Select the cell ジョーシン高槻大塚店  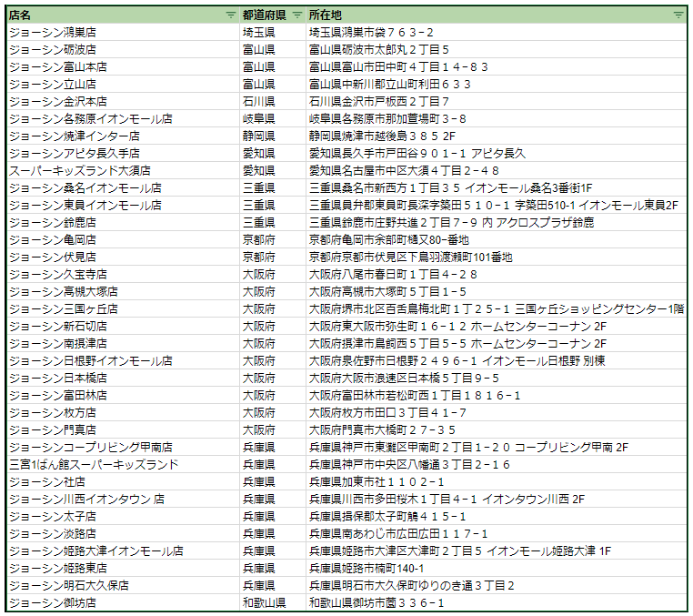pos(124,291)
